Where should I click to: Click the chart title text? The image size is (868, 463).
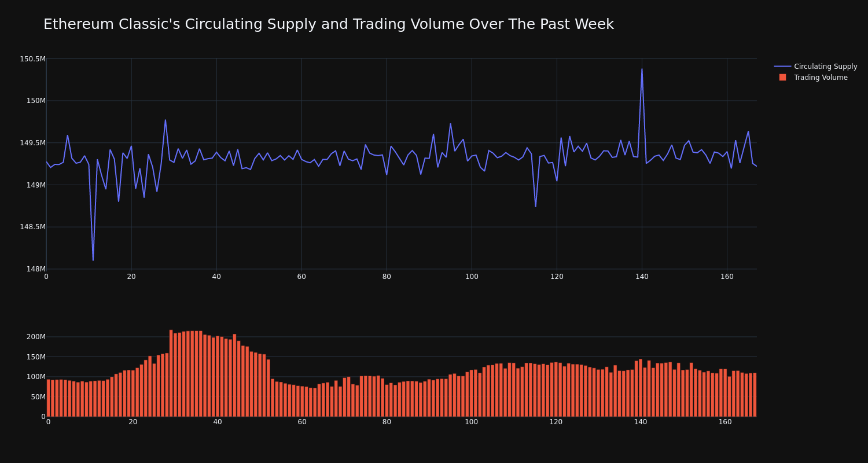tap(329, 24)
